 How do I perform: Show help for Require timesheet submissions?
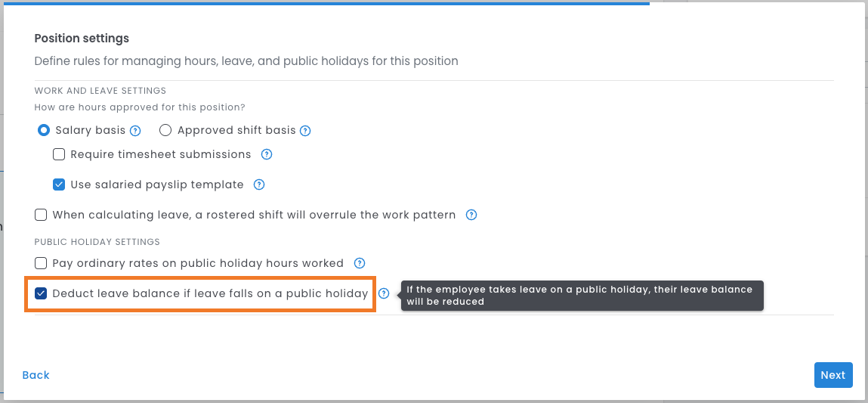(x=266, y=154)
